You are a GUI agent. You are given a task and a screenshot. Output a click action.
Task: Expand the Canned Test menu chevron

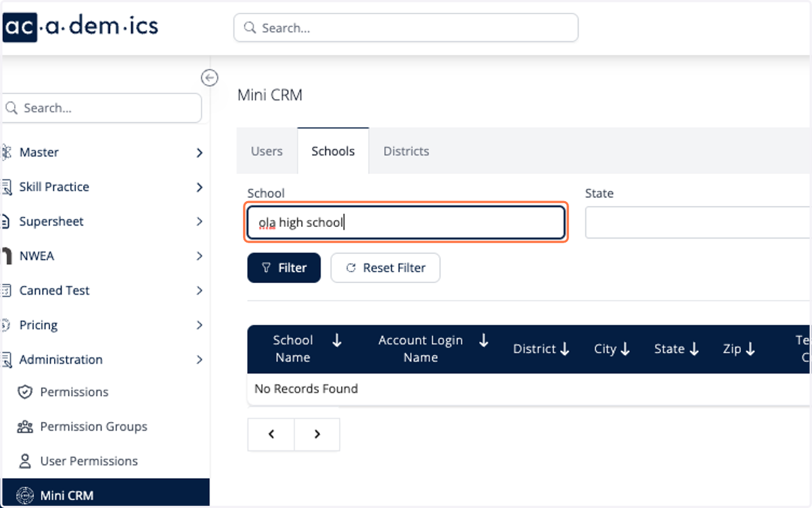(x=199, y=291)
